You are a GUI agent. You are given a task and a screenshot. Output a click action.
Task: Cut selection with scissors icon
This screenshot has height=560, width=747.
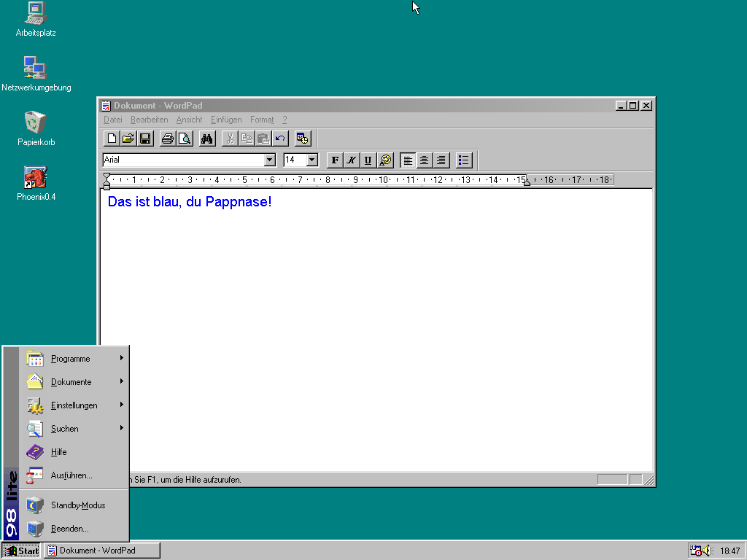coord(230,139)
